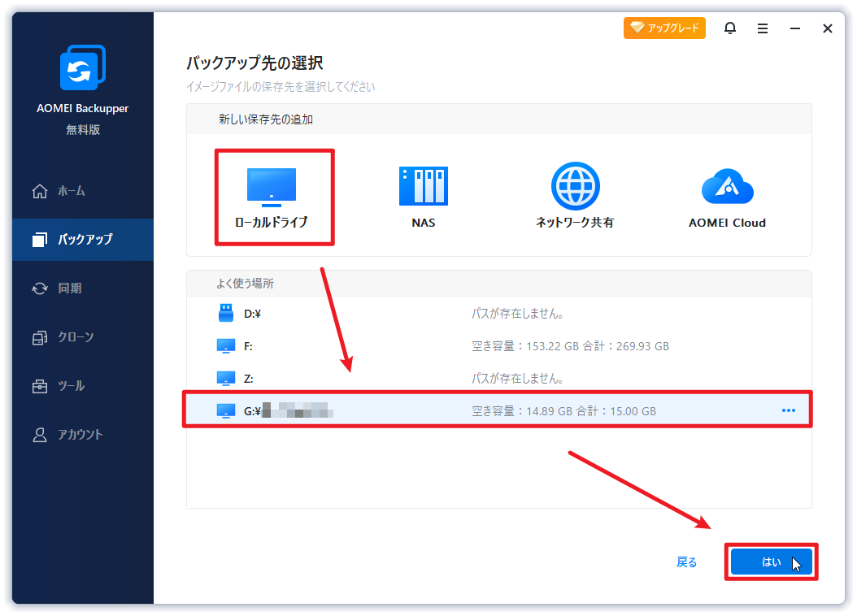Go to the 同期 sidebar section
The width and height of the screenshot is (857, 616).
click(x=83, y=288)
